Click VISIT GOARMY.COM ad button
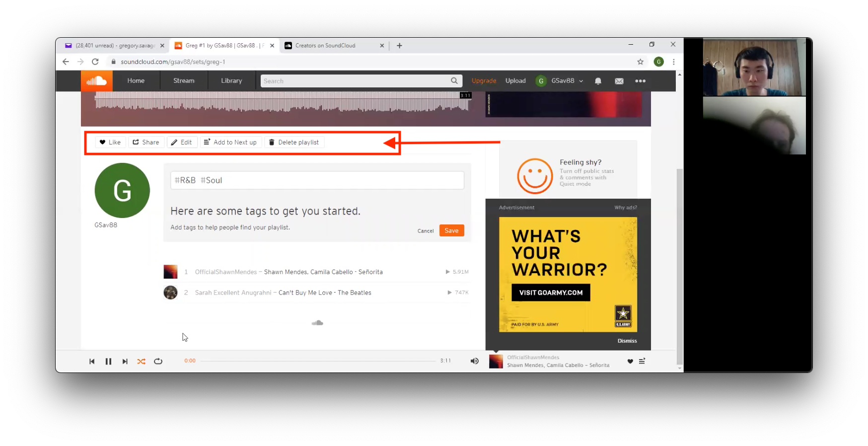Image resolution: width=868 pixels, height=446 pixels. coord(551,293)
